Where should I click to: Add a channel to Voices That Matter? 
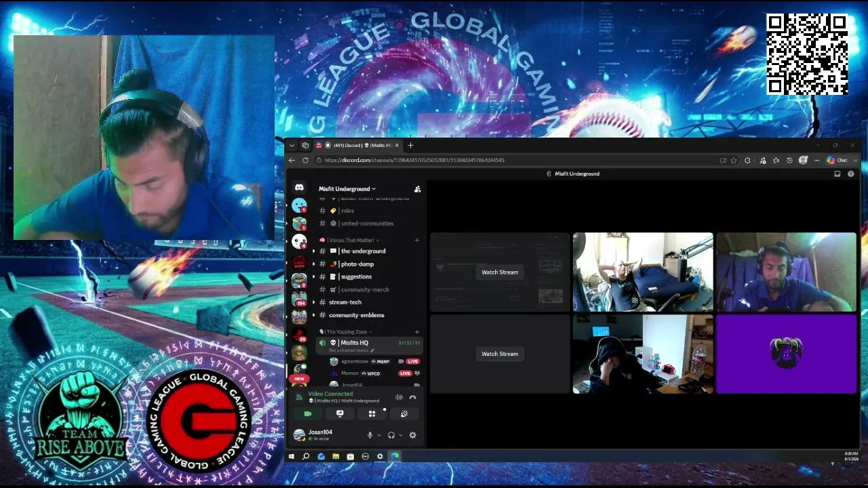(x=417, y=240)
